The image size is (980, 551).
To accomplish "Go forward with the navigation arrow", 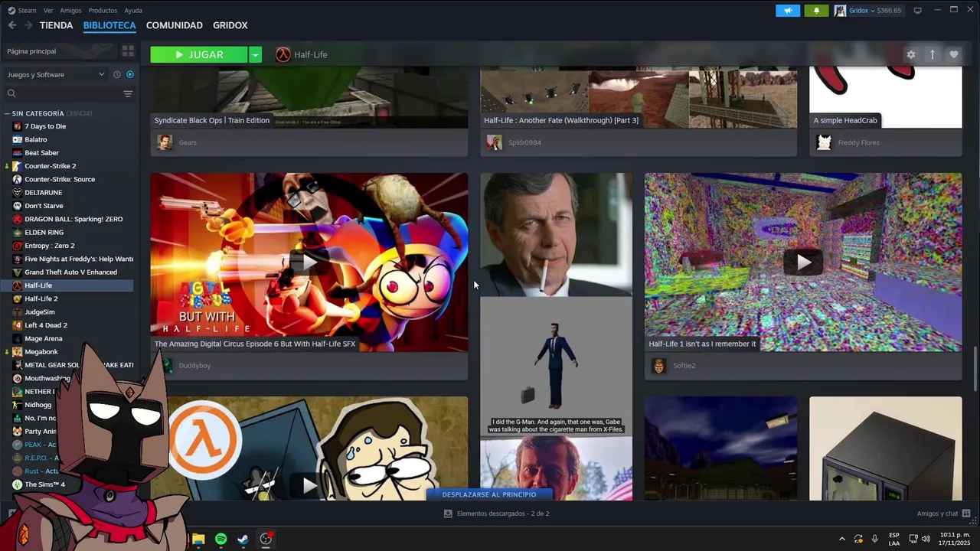I will (28, 25).
